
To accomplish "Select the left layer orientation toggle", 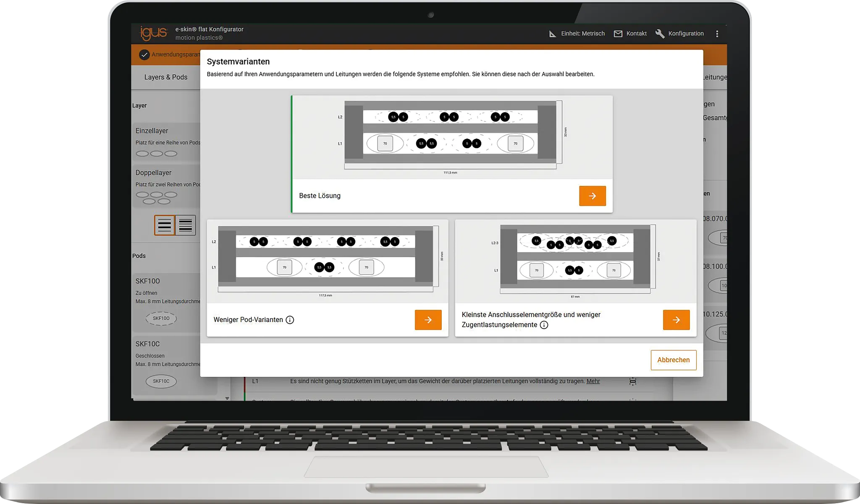I will click(165, 225).
